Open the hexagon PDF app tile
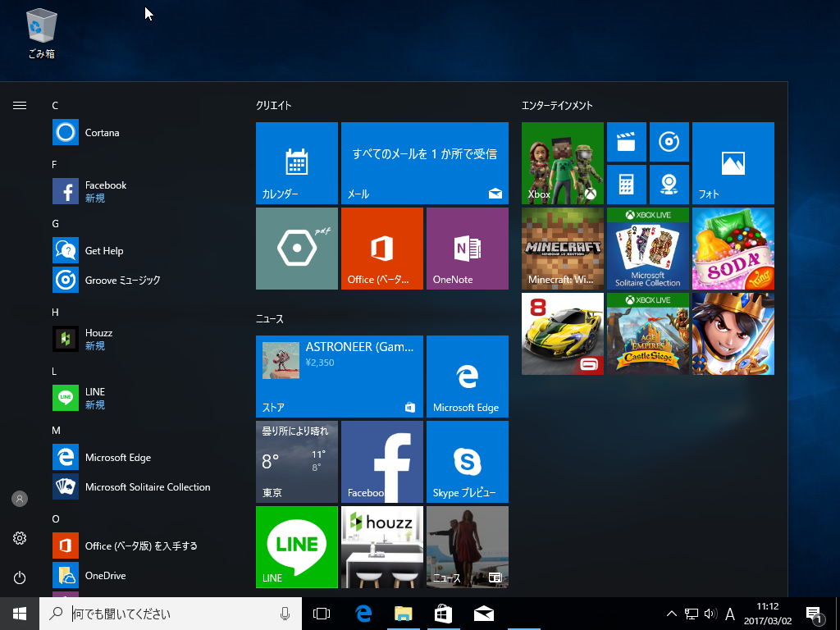The width and height of the screenshot is (840, 630). click(x=297, y=249)
